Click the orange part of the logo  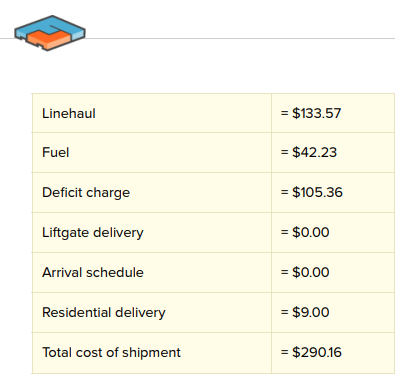point(48,39)
